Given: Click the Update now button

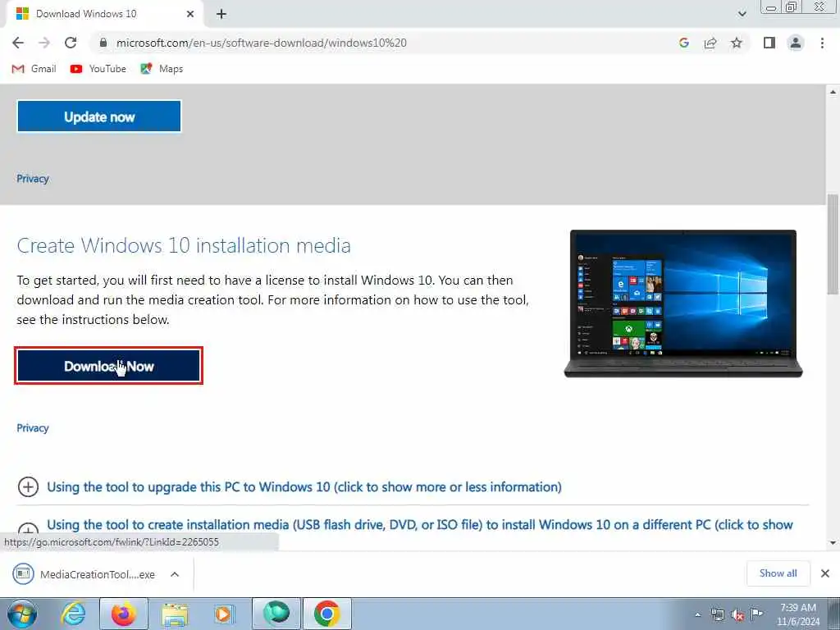Looking at the screenshot, I should click(99, 116).
